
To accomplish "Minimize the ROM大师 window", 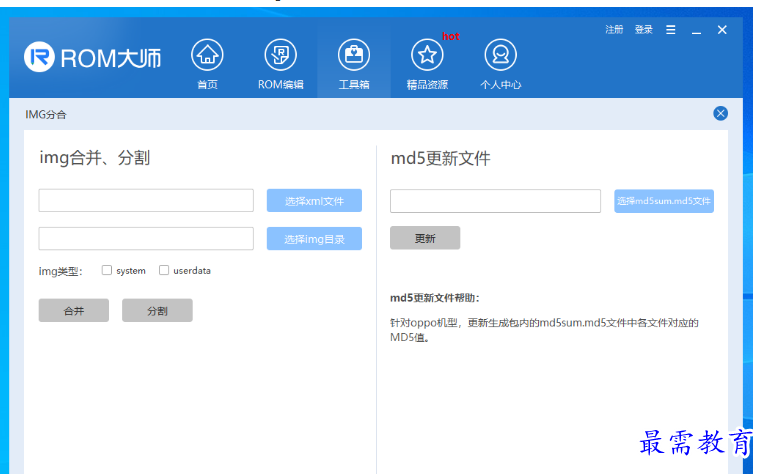I will click(696, 31).
